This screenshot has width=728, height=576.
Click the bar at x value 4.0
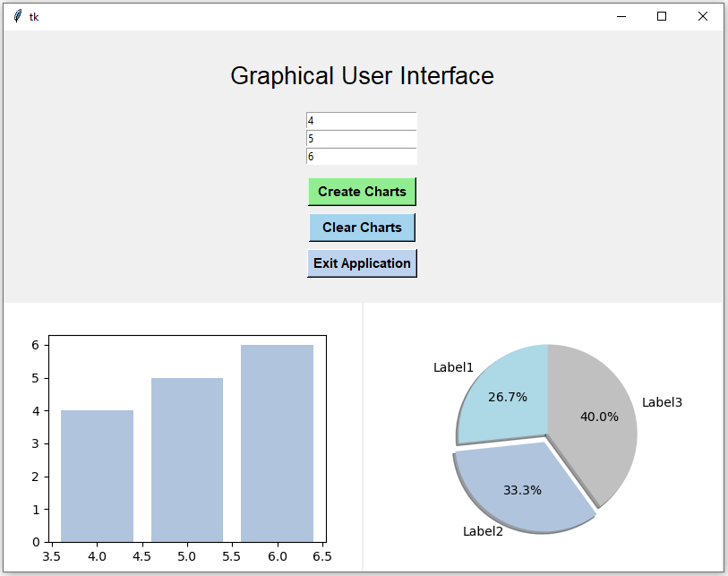(97, 477)
